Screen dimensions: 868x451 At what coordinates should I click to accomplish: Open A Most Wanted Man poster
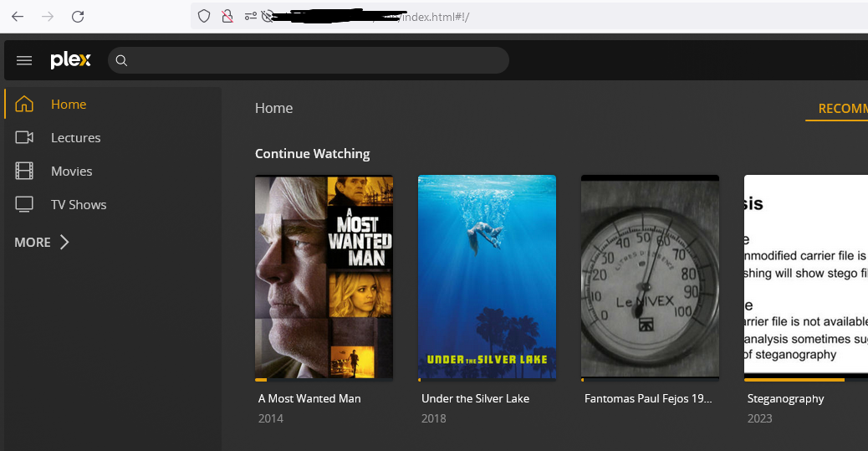point(324,277)
